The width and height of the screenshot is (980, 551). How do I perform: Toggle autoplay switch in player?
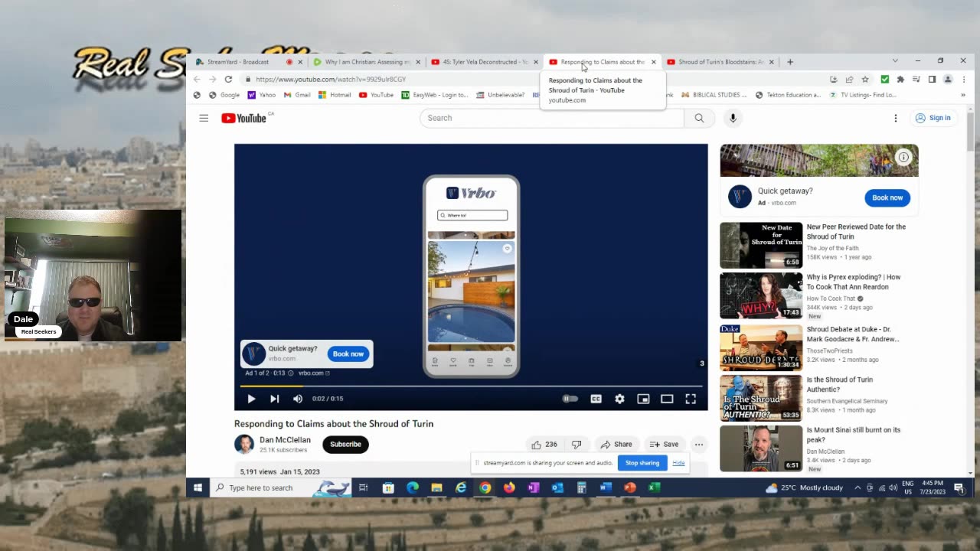[570, 399]
